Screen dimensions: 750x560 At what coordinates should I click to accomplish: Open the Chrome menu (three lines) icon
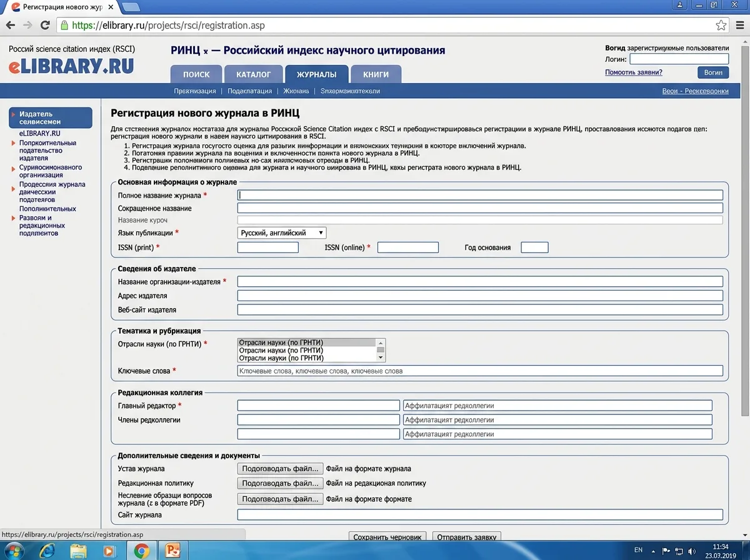(739, 26)
